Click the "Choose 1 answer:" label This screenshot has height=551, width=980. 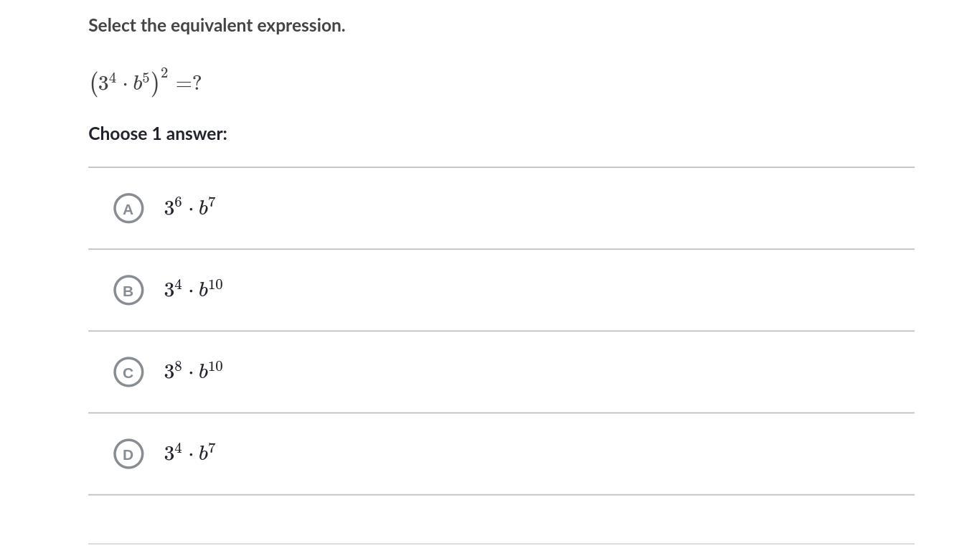click(x=158, y=134)
